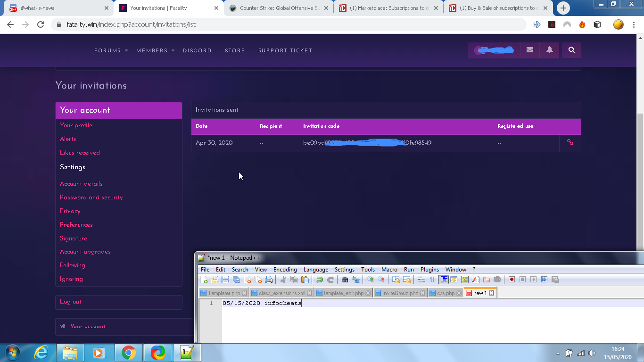
Task: Click green Undo arrow in Notepad++
Action: coord(320,280)
